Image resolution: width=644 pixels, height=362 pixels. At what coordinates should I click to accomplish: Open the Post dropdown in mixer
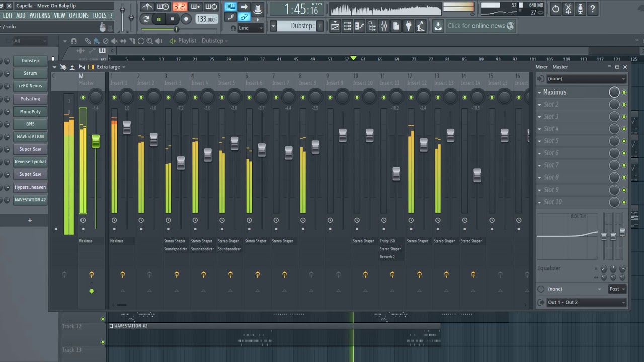[x=617, y=289]
